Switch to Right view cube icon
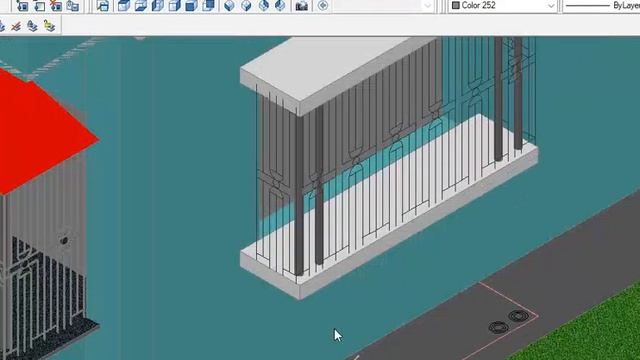 [x=174, y=5]
